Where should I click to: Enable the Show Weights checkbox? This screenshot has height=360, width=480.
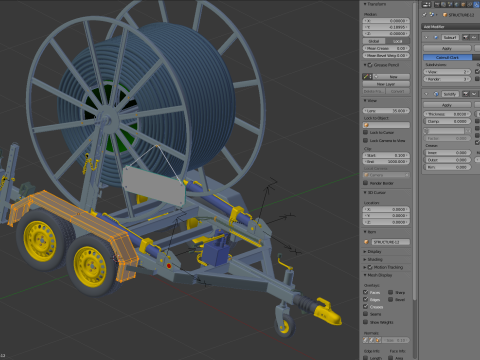click(365, 322)
